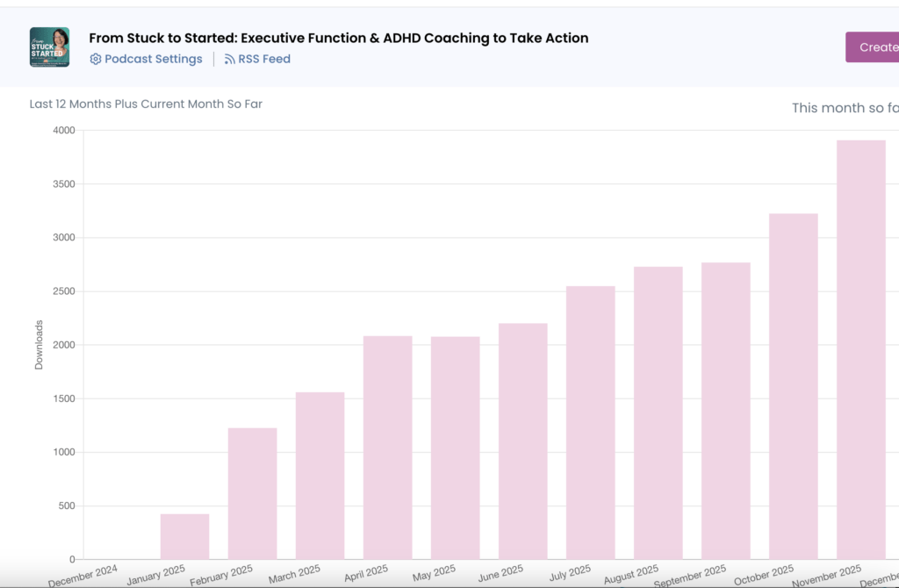899x588 pixels.
Task: Select the September 2025 chart bar
Action: 725,411
